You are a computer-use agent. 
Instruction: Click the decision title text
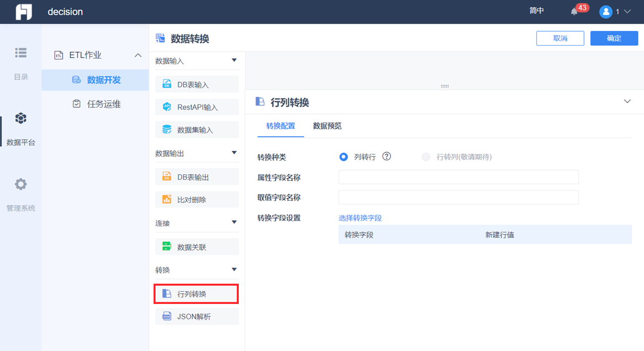(65, 12)
